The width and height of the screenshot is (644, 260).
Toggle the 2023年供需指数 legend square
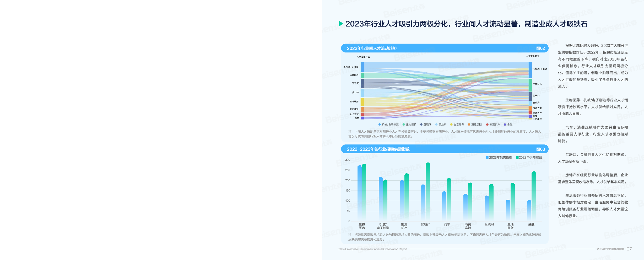click(487, 158)
